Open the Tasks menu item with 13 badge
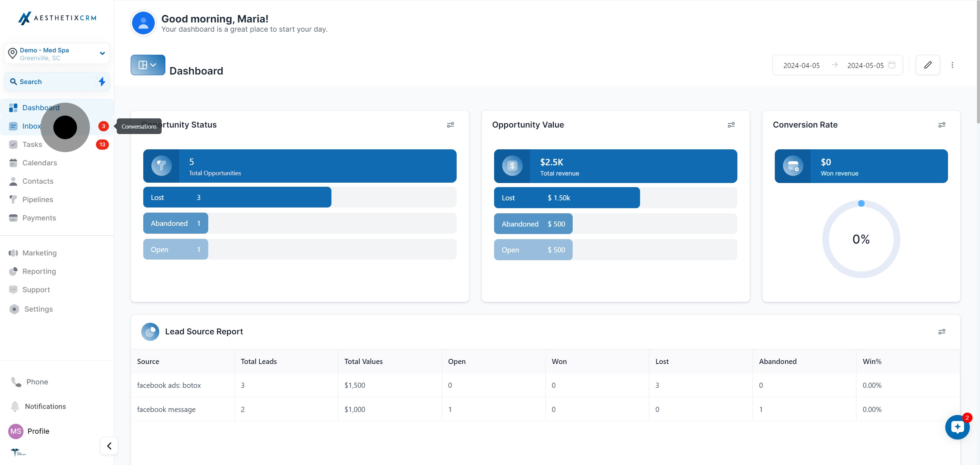This screenshot has width=980, height=465. pos(32,145)
